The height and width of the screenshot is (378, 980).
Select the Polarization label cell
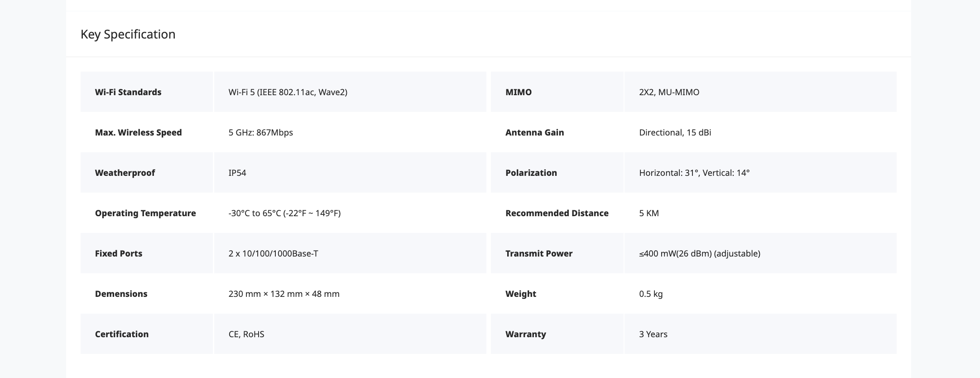[x=557, y=172]
